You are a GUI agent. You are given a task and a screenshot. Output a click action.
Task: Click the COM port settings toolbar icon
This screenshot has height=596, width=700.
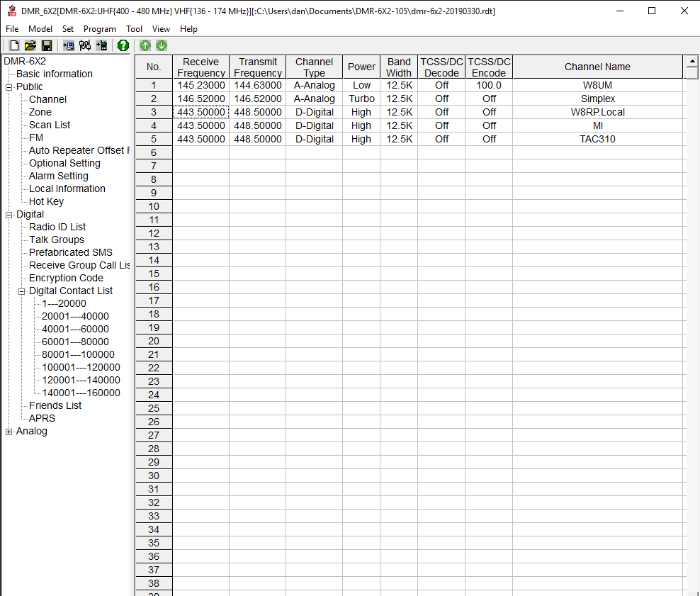point(85,45)
